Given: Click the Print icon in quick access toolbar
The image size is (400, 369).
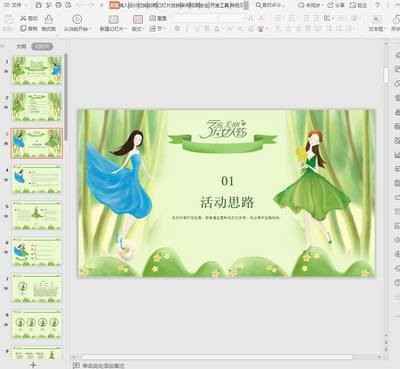Looking at the screenshot, I should pyautogui.click(x=58, y=5).
